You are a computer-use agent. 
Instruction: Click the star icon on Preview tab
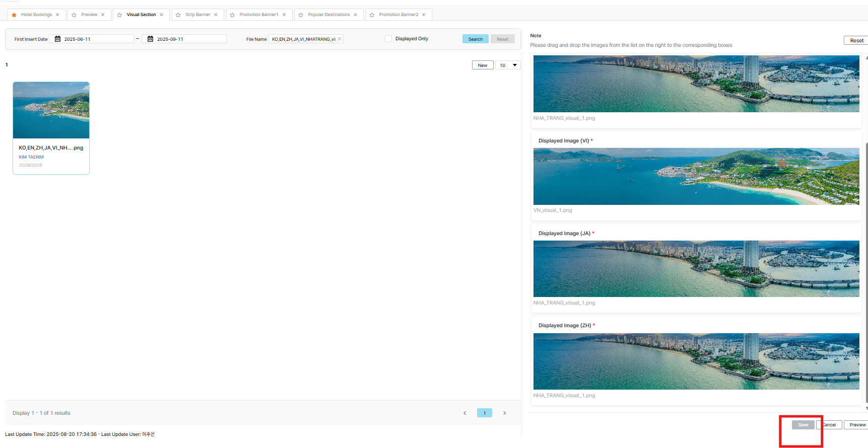point(74,15)
